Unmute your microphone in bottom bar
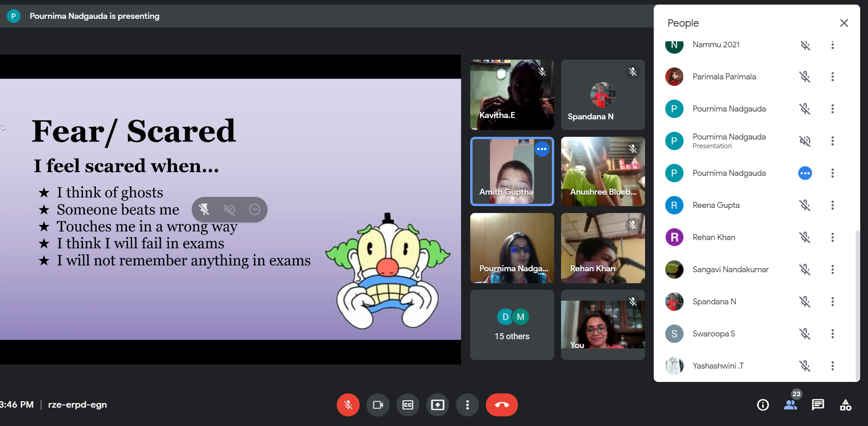The image size is (868, 426). pyautogui.click(x=348, y=405)
